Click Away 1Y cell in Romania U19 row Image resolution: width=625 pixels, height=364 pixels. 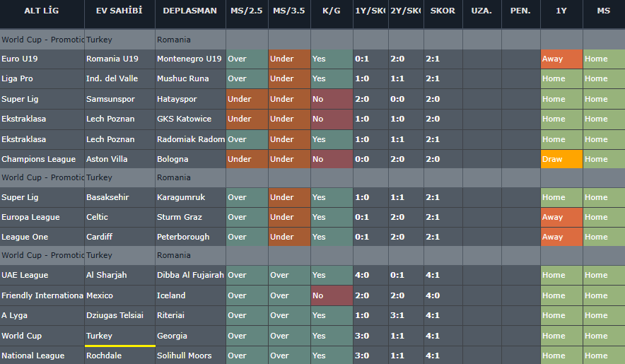[x=561, y=59]
